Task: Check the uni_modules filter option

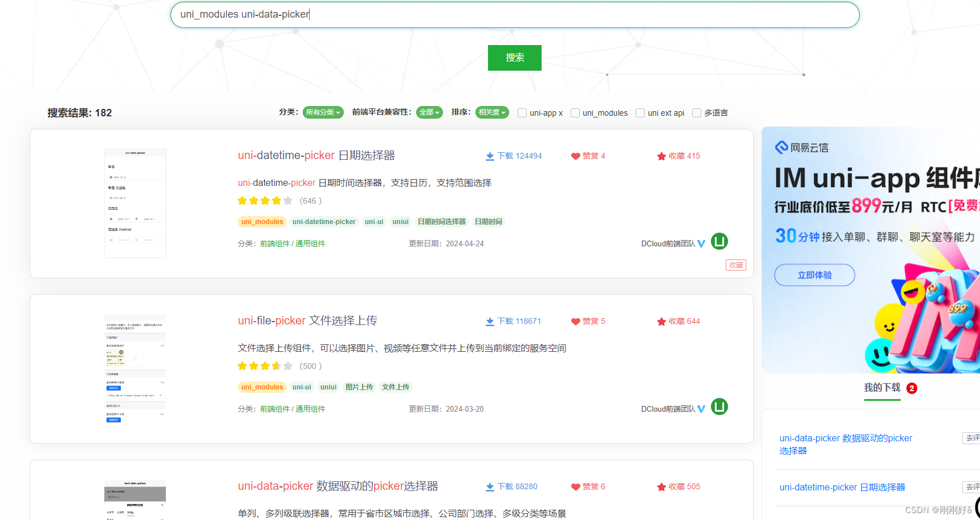Action: pyautogui.click(x=575, y=112)
